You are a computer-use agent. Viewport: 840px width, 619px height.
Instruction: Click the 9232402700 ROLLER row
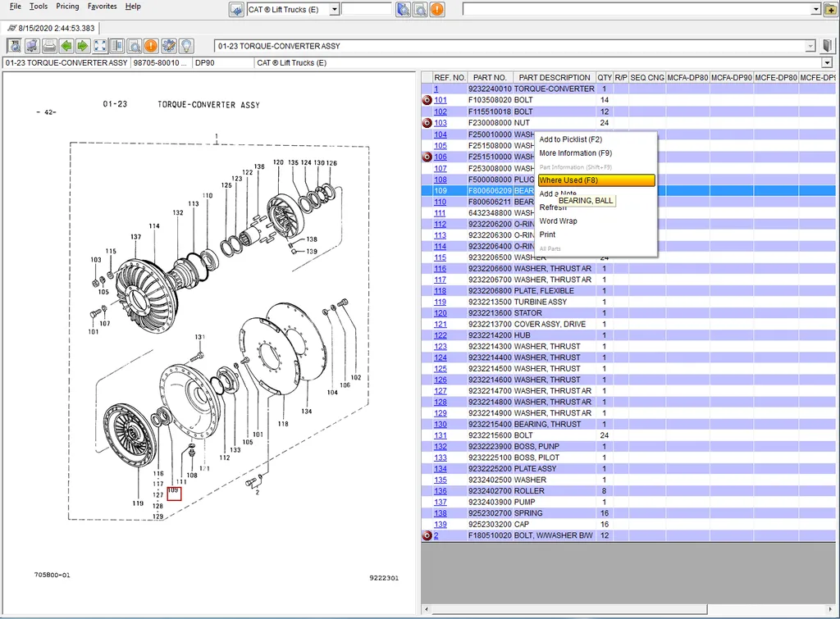[x=628, y=491]
